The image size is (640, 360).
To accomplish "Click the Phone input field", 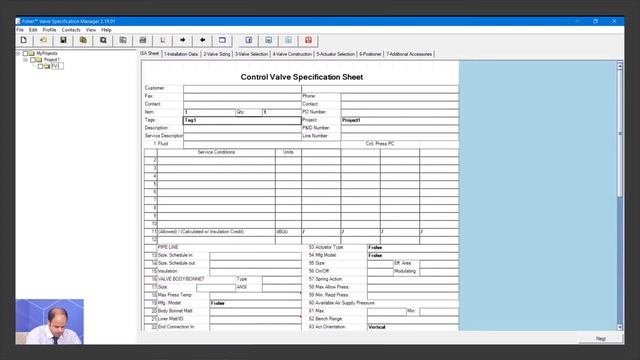I will [x=400, y=96].
